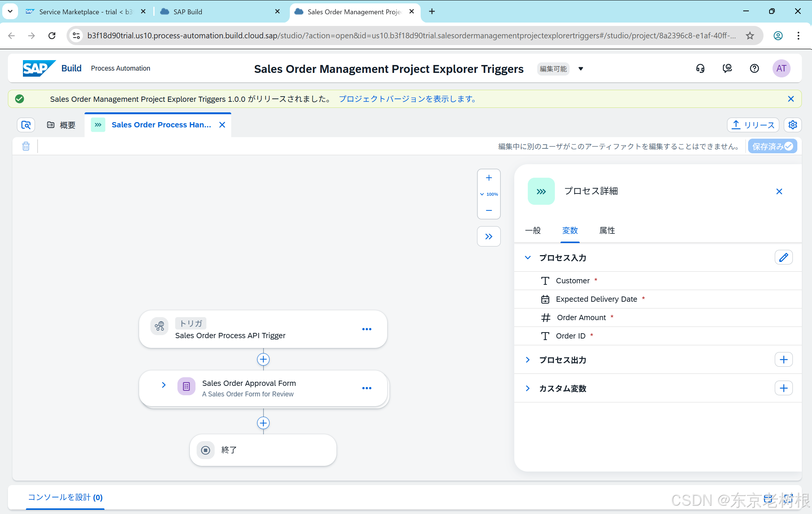Switch to the SAP Build browser tab
Viewport: 812px width, 514px height.
point(220,12)
